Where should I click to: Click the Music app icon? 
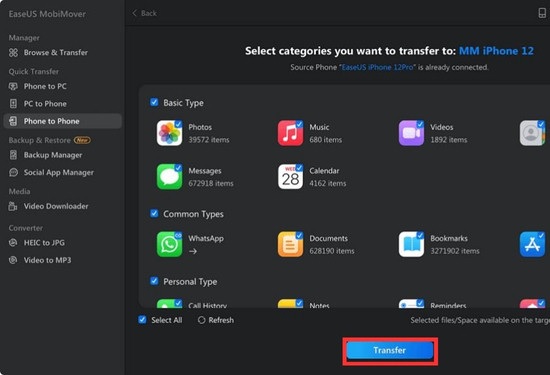coord(290,133)
